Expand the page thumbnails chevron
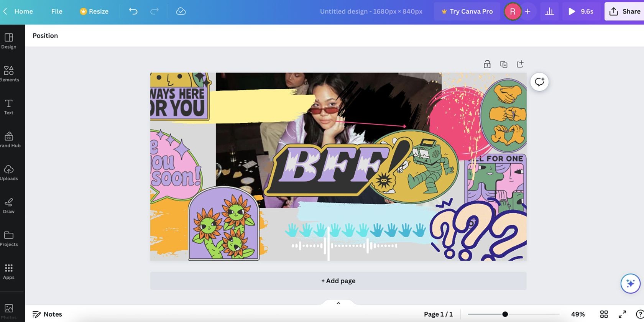This screenshot has height=322, width=644. click(338, 303)
